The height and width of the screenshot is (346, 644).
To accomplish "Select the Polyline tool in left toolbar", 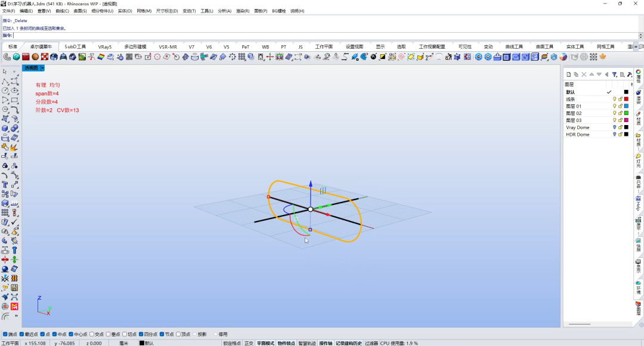I will [x=5, y=81].
